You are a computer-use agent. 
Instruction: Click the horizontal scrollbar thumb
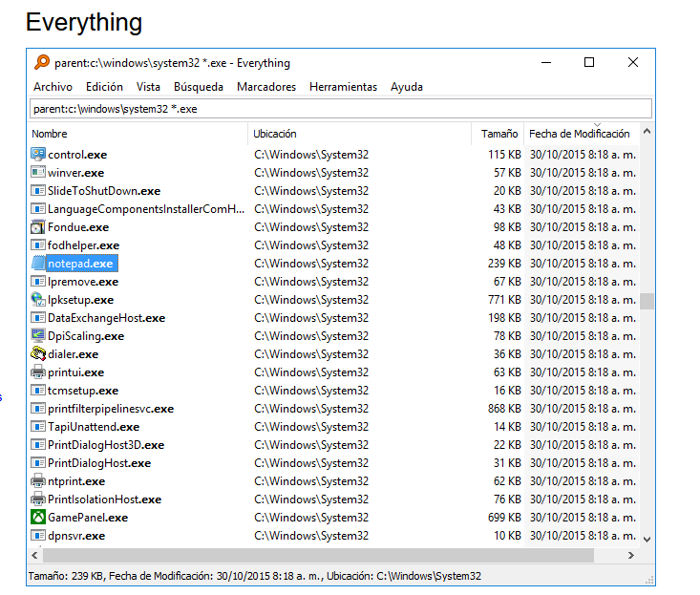(318, 555)
